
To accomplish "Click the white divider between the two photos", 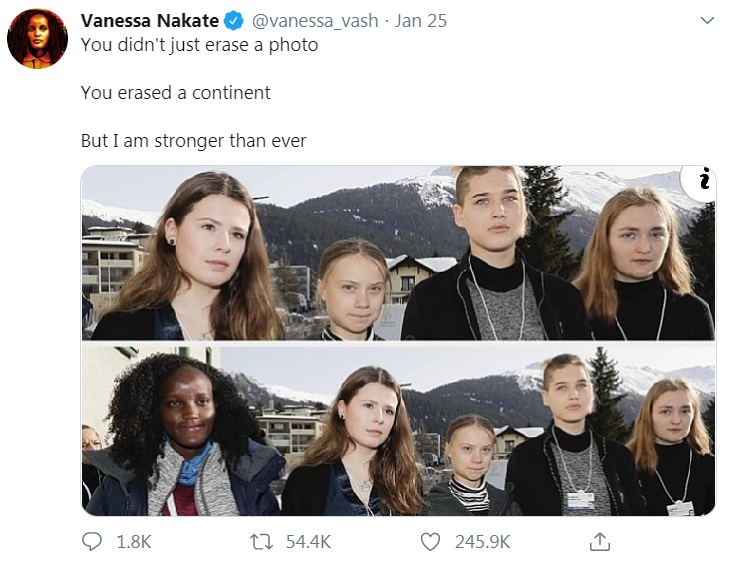I will tap(397, 343).
